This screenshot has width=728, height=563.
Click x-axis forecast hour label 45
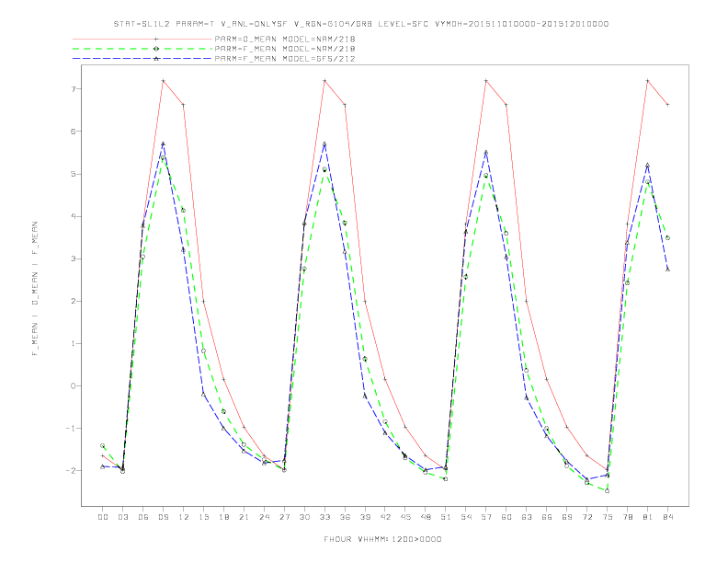coord(405,517)
